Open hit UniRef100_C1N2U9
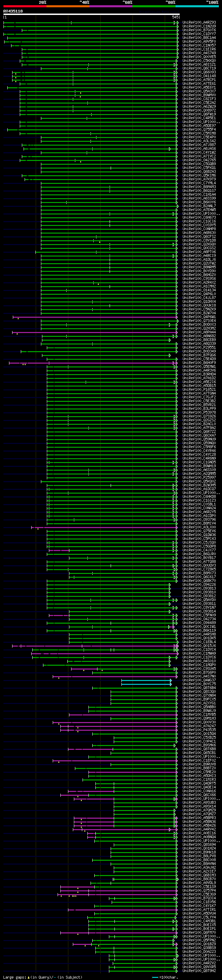 199,26
